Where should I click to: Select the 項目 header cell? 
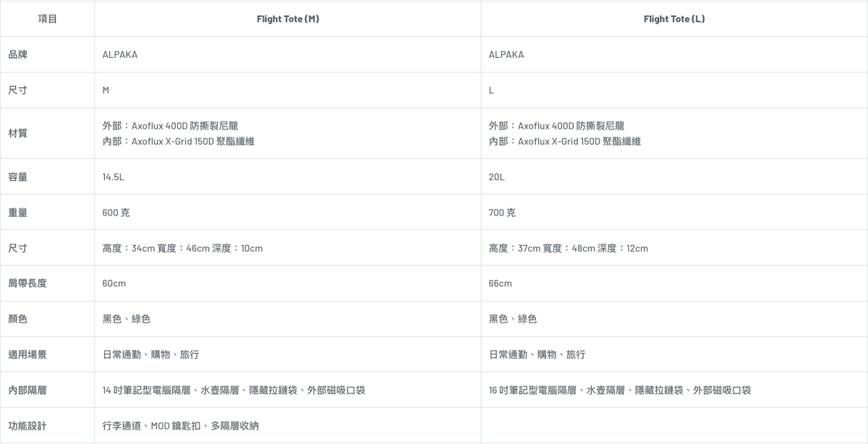(47, 19)
